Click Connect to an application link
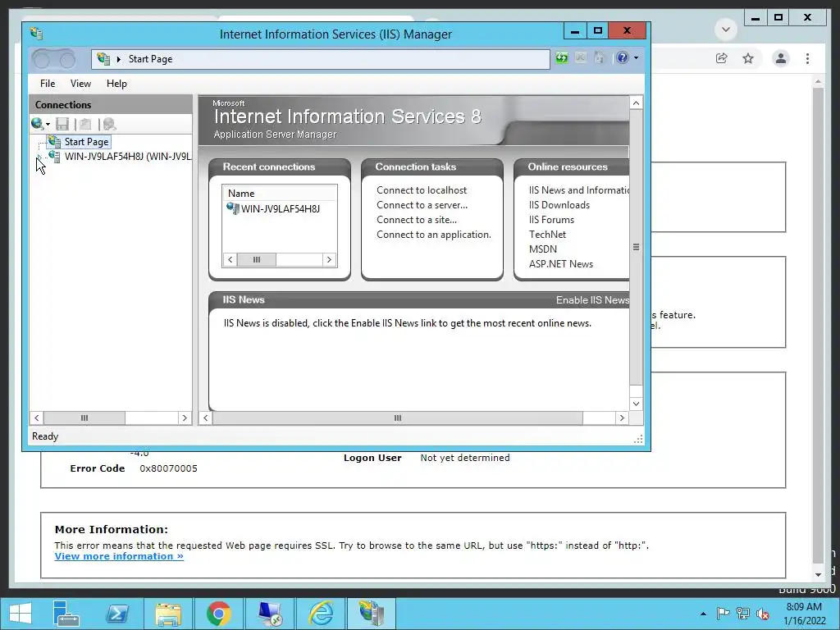This screenshot has width=840, height=630. [x=433, y=235]
